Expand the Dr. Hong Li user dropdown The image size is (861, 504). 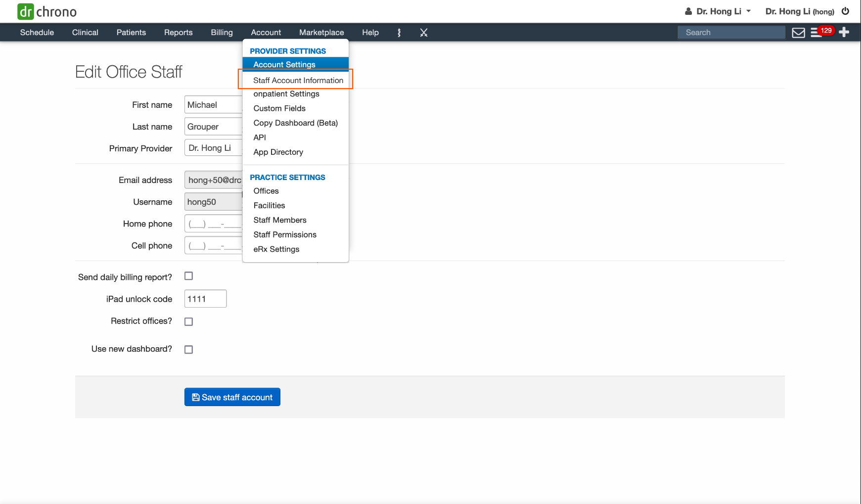click(718, 11)
